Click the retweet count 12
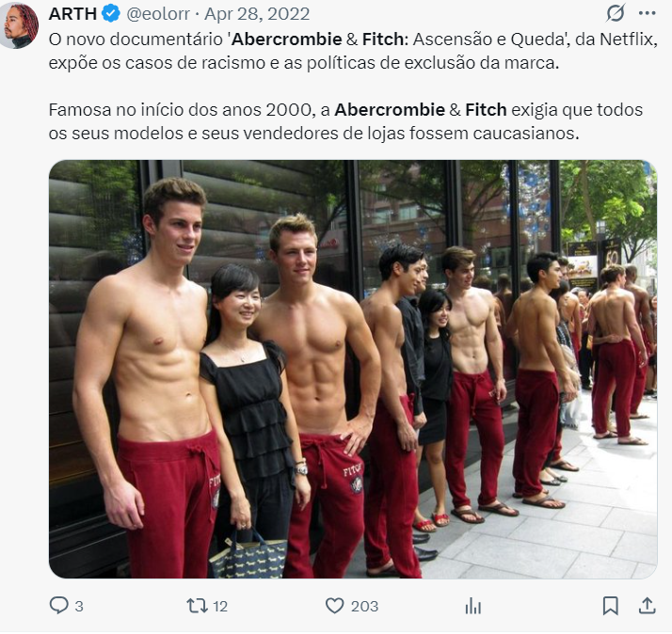Screen dimensions: 672x634 coord(220,606)
